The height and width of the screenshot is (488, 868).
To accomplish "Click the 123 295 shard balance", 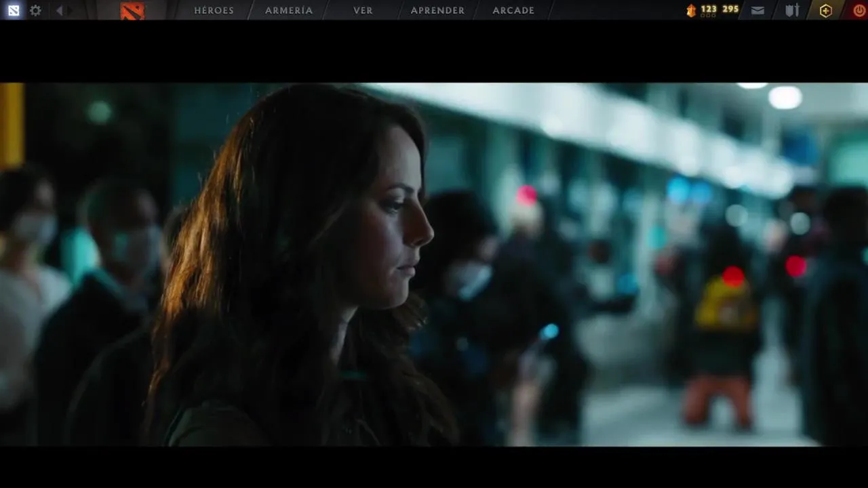I will click(x=719, y=9).
